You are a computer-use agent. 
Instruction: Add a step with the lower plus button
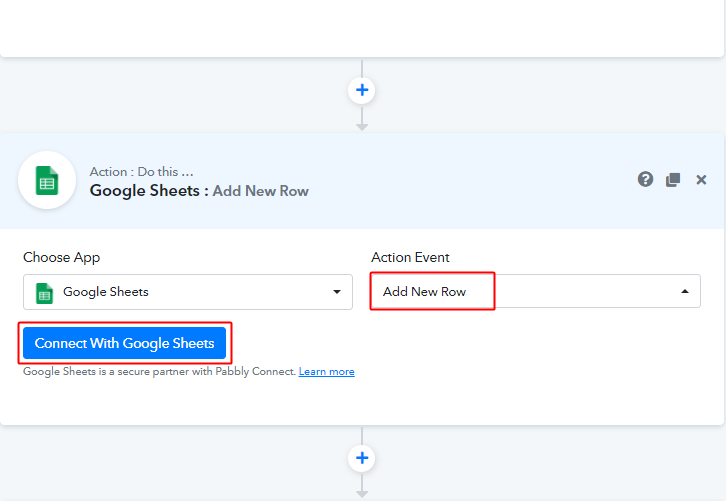[362, 458]
